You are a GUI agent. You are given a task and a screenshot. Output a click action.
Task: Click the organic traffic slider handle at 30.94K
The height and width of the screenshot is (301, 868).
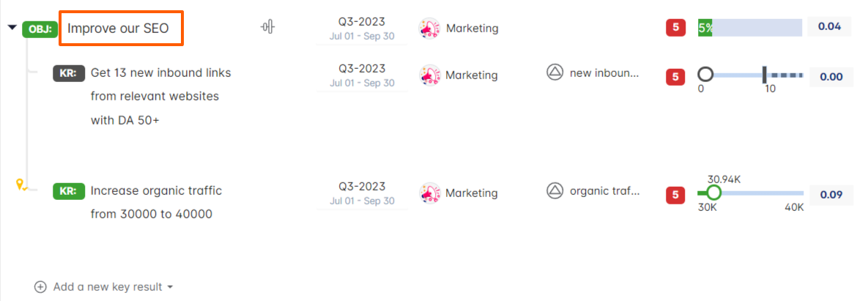(714, 193)
